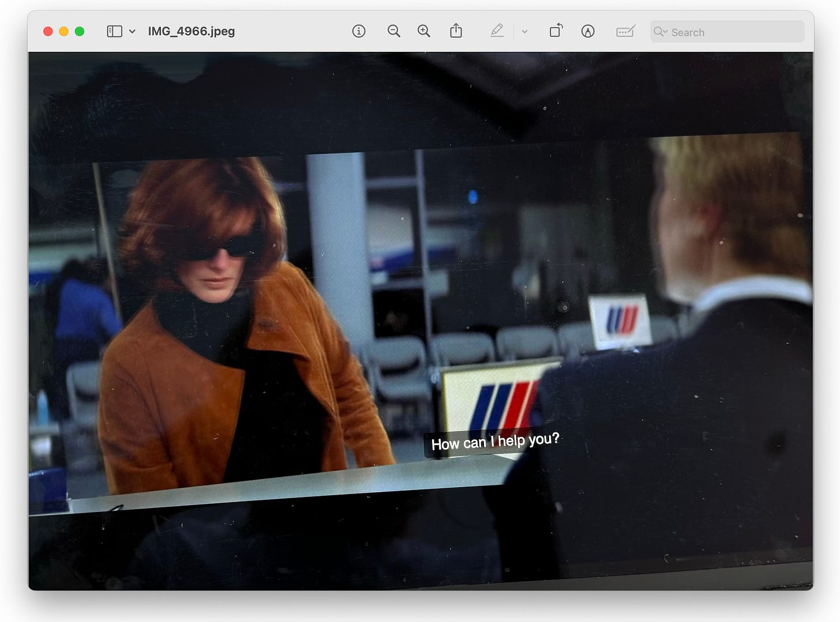Click the search magnifier icon

tap(659, 32)
